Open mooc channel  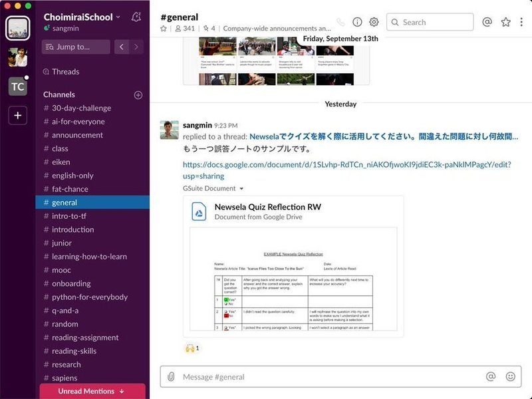coord(92,270)
